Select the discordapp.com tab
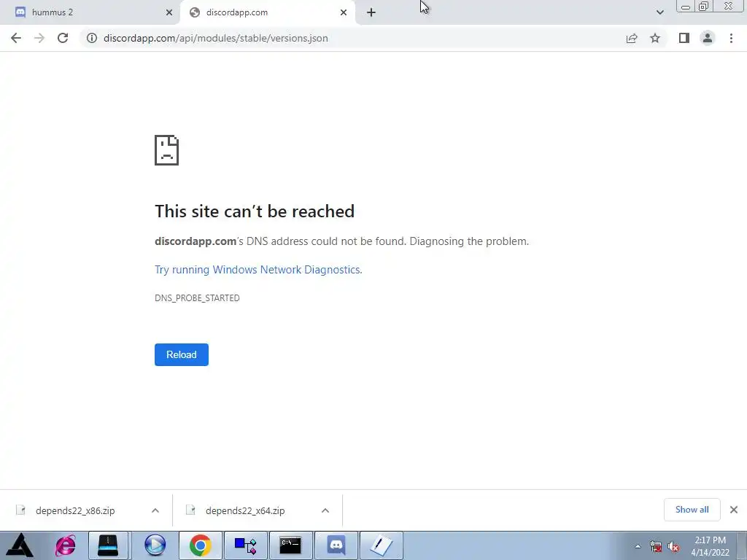747x560 pixels. pos(268,12)
